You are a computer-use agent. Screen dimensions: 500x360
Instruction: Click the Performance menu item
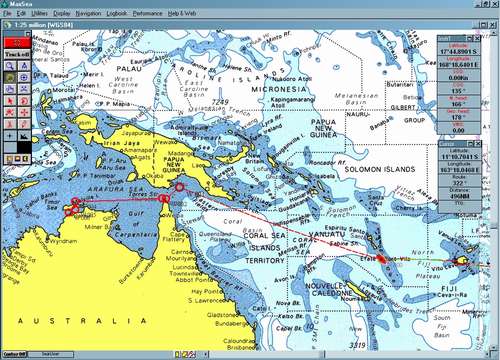click(147, 13)
